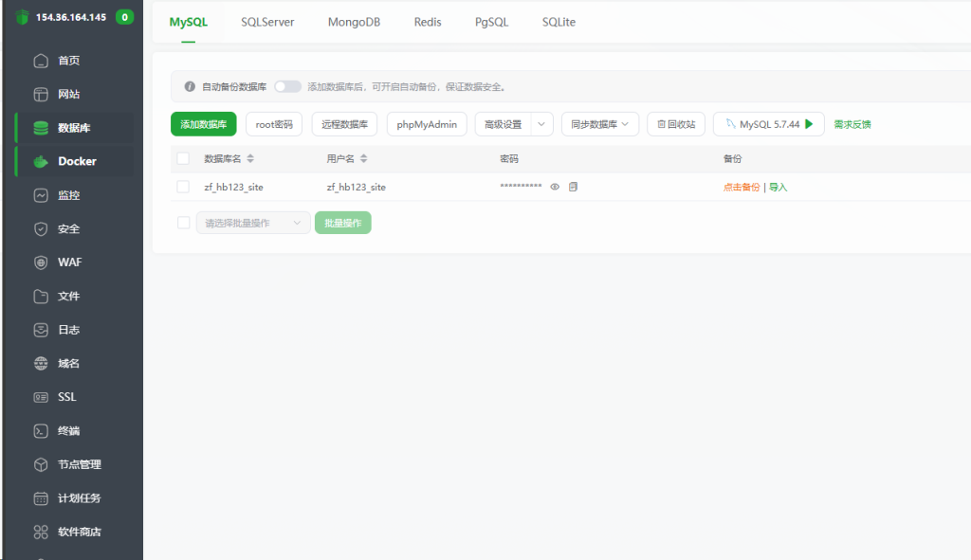Click the terminal (终端) sidebar icon

(41, 431)
